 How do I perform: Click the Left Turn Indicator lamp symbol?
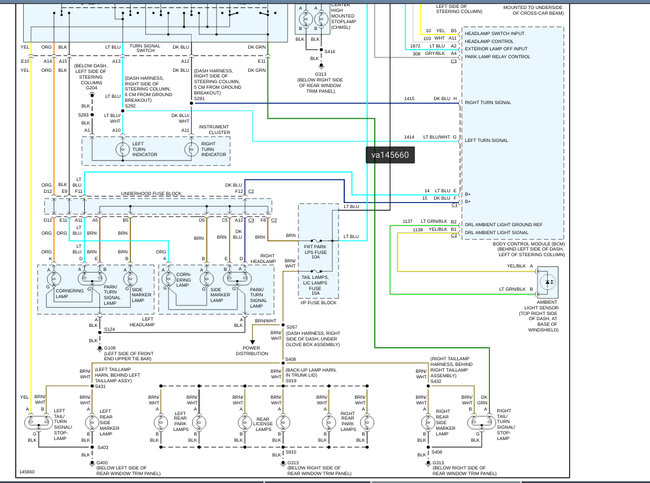point(122,149)
